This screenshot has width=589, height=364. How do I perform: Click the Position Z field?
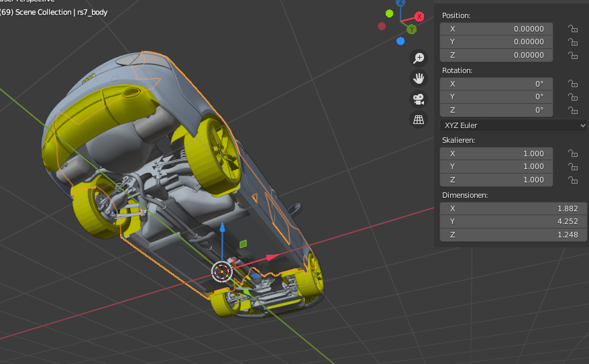(496, 55)
